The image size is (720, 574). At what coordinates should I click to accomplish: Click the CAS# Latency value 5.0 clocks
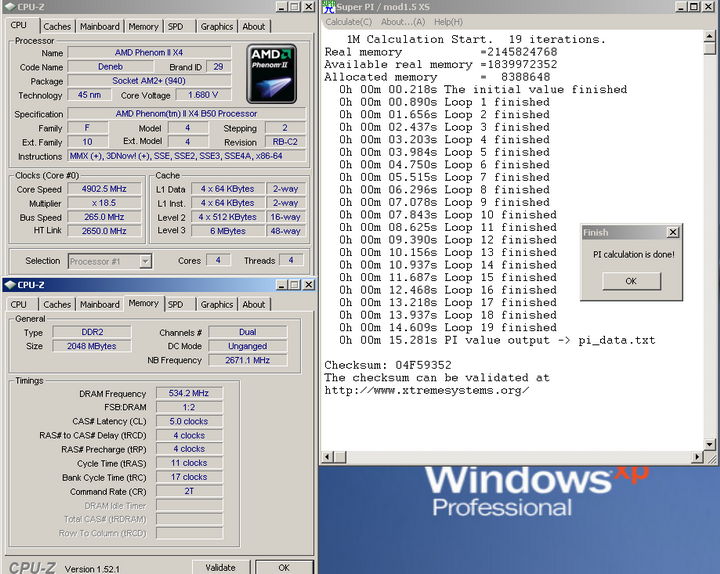click(189, 421)
